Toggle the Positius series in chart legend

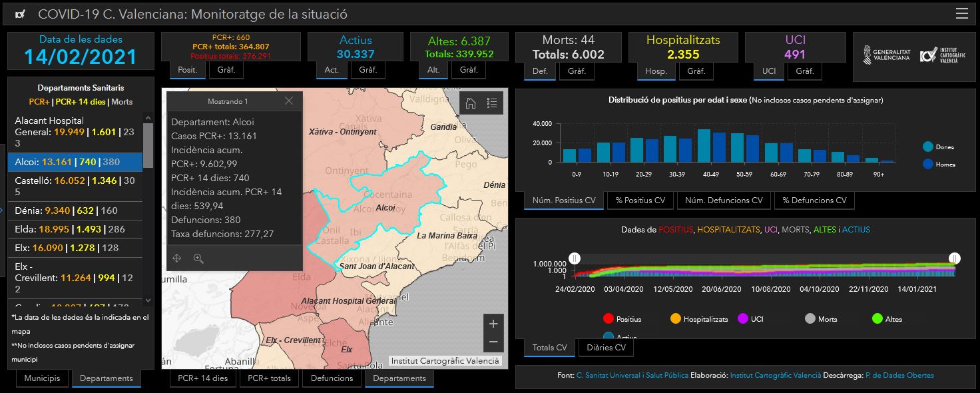pyautogui.click(x=608, y=319)
